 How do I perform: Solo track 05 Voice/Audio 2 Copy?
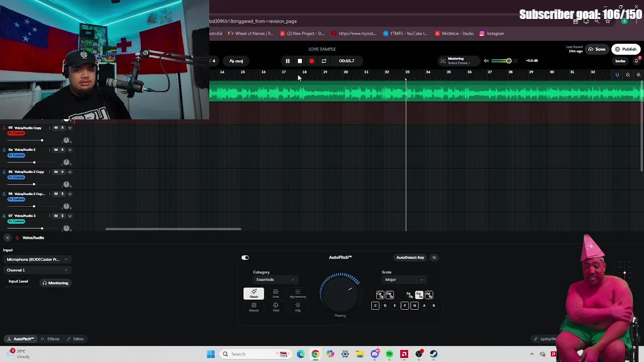62,172
